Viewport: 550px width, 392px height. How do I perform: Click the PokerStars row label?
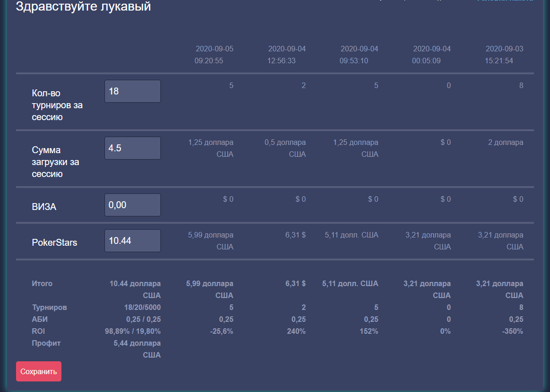tap(55, 243)
